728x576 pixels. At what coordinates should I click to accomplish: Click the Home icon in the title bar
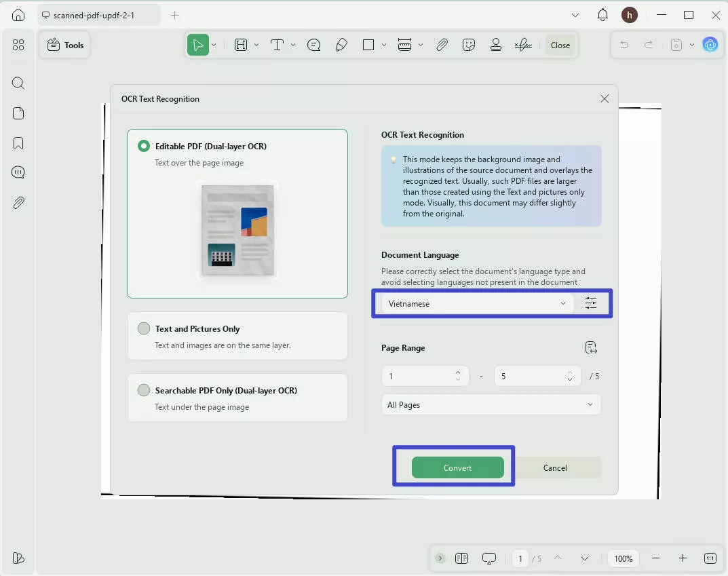coord(18,15)
